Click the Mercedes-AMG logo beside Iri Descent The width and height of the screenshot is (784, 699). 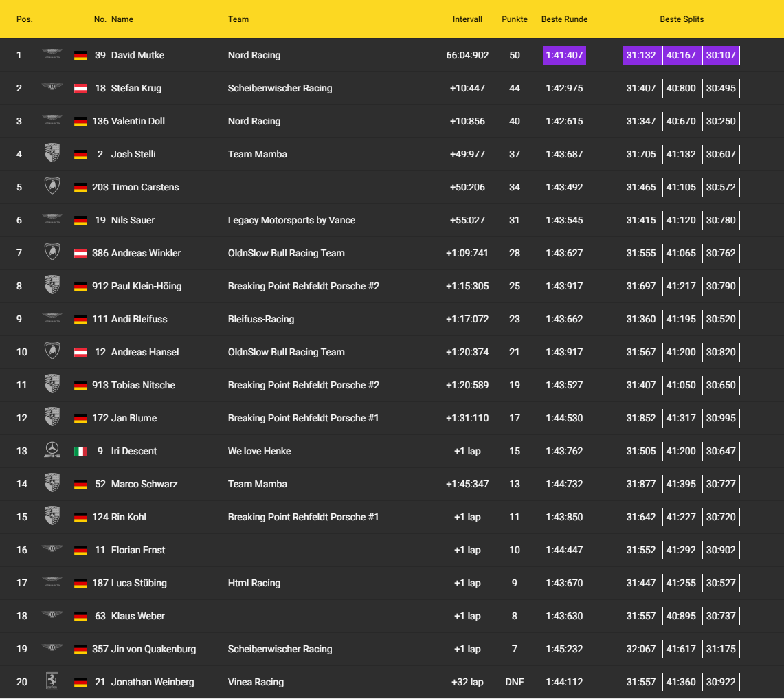(x=52, y=451)
